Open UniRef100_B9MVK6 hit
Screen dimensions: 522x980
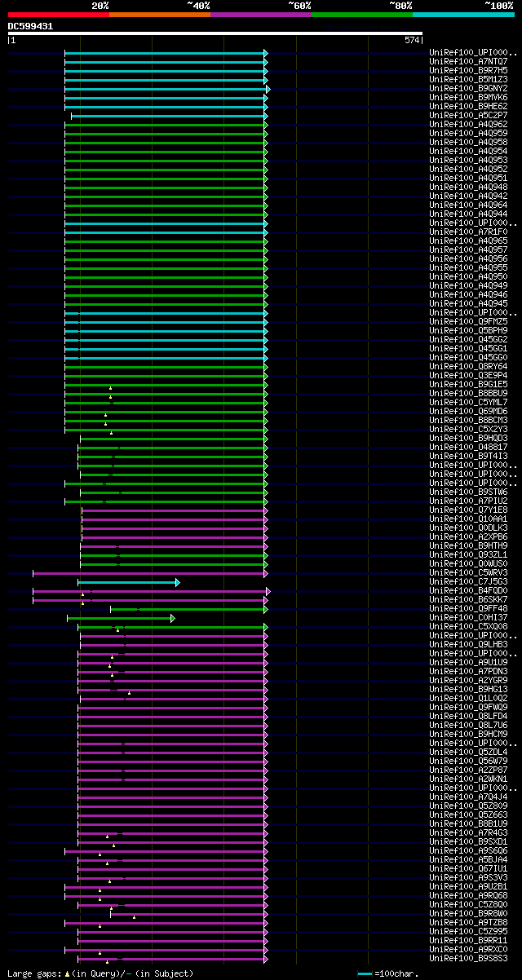[x=468, y=97]
